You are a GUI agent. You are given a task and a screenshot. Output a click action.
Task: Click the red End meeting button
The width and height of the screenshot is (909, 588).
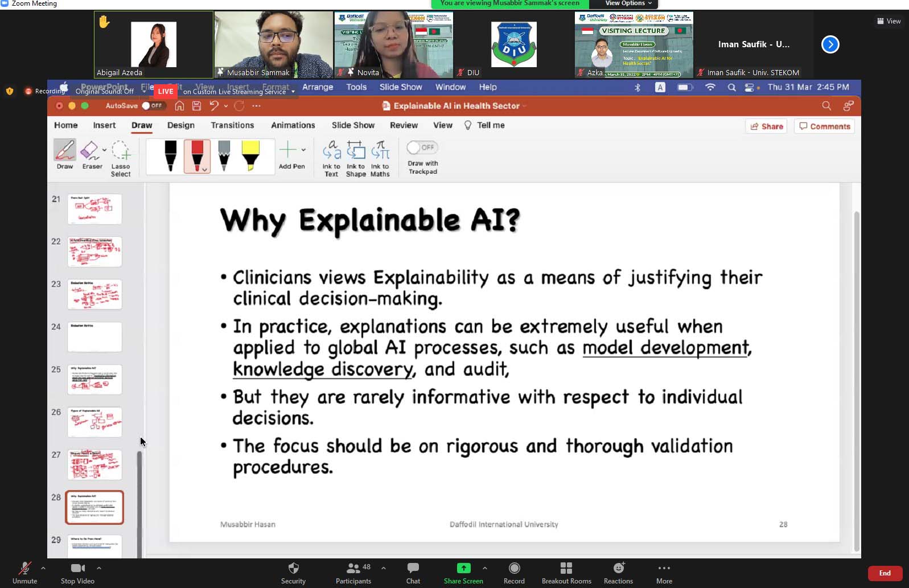click(885, 573)
